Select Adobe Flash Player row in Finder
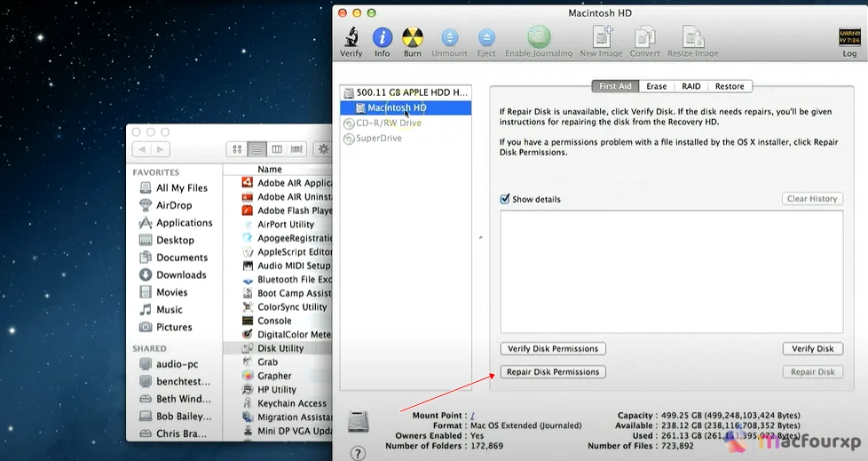Image resolution: width=868 pixels, height=461 pixels. (x=278, y=211)
